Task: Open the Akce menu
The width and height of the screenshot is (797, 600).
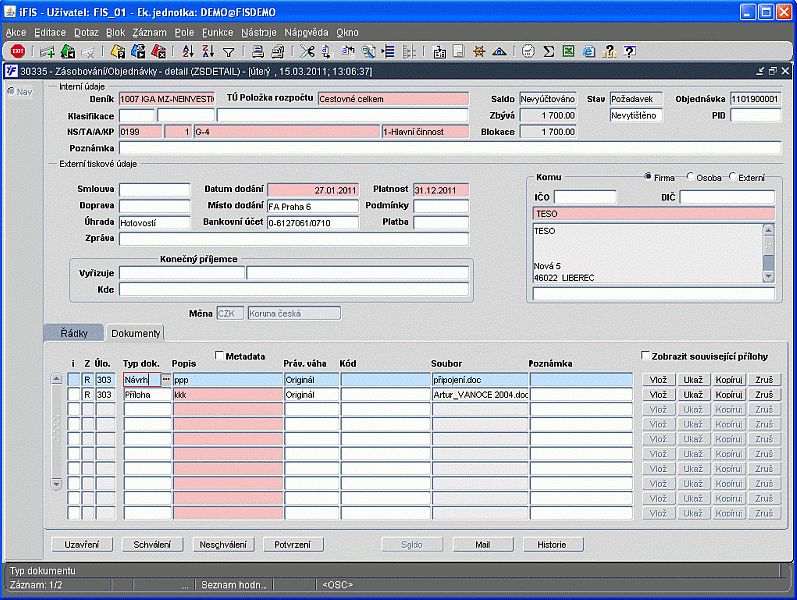Action: coord(16,33)
